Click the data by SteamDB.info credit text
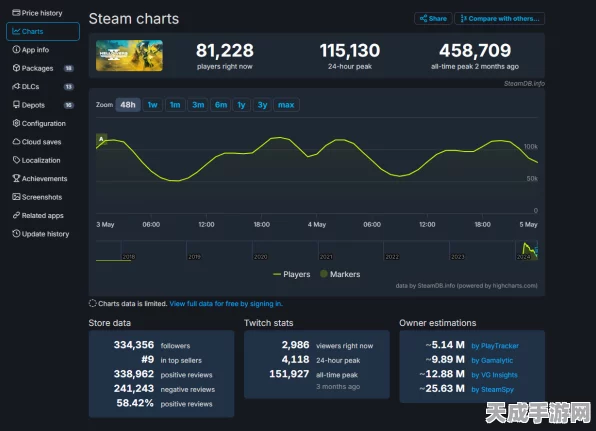This screenshot has width=596, height=431. (466, 285)
